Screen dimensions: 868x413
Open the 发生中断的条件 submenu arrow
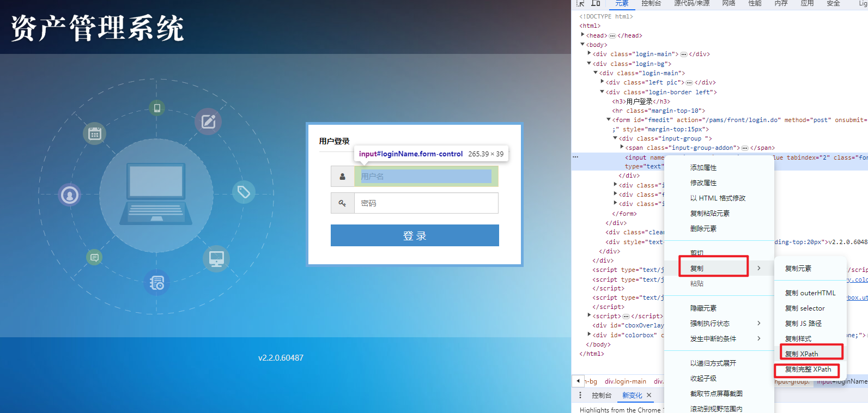[x=758, y=338]
